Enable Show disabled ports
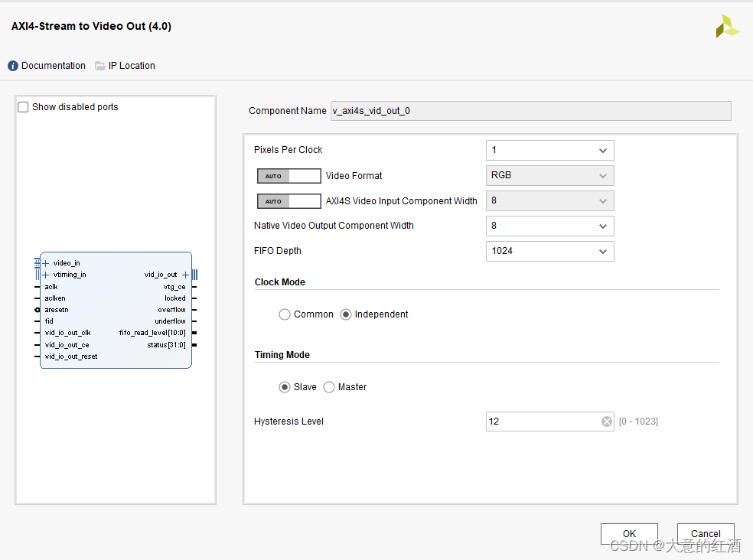The width and height of the screenshot is (753, 560). 22,107
